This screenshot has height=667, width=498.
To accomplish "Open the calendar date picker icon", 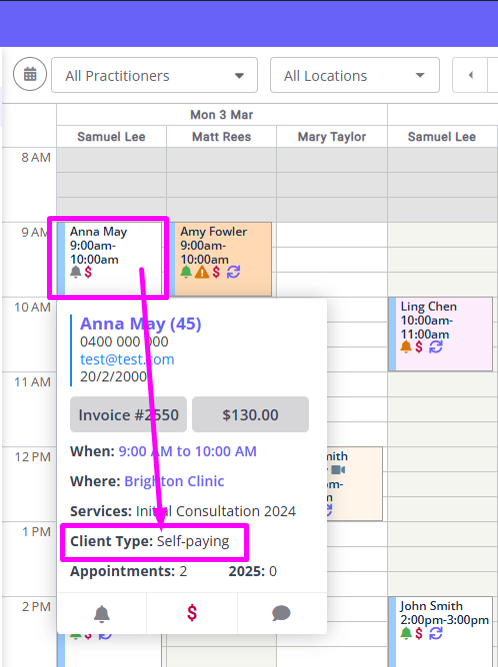I will (x=30, y=74).
